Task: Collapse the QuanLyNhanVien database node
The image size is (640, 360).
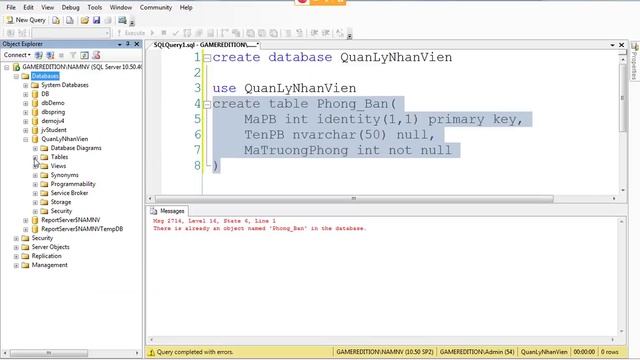Action: point(26,139)
